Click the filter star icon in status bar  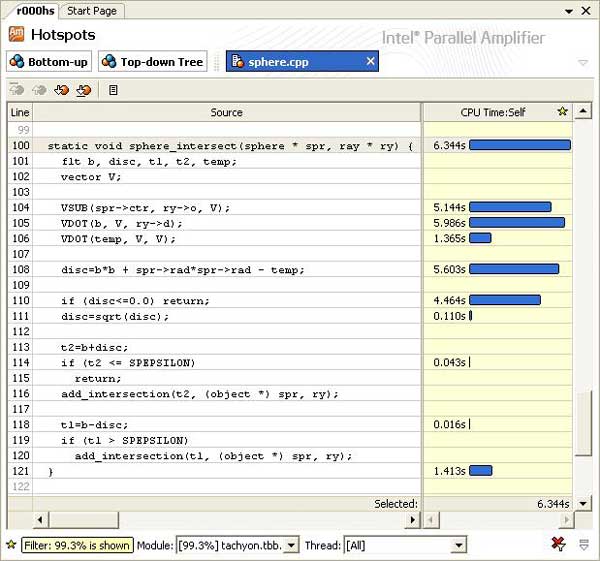pos(11,544)
